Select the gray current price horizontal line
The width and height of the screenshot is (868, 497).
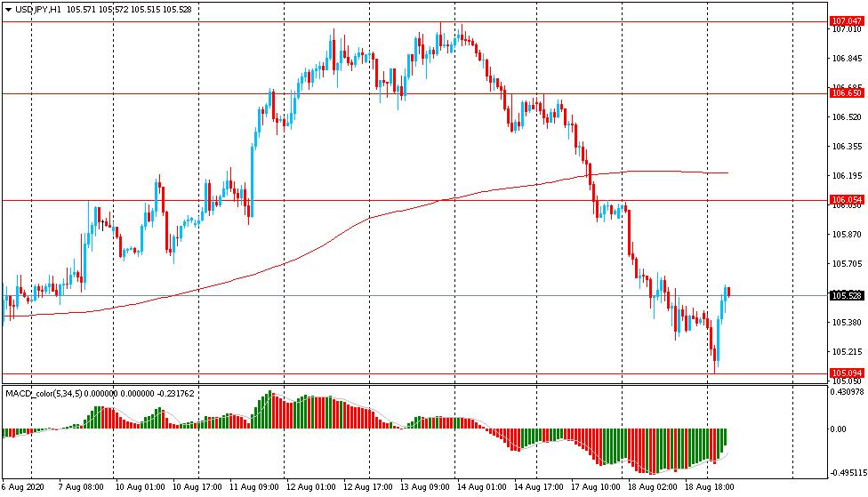(415, 295)
